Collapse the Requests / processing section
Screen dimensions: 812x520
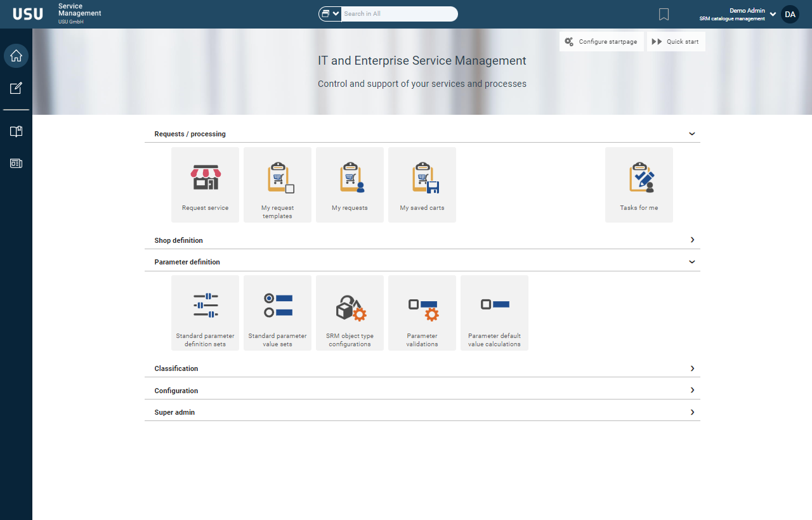692,134
